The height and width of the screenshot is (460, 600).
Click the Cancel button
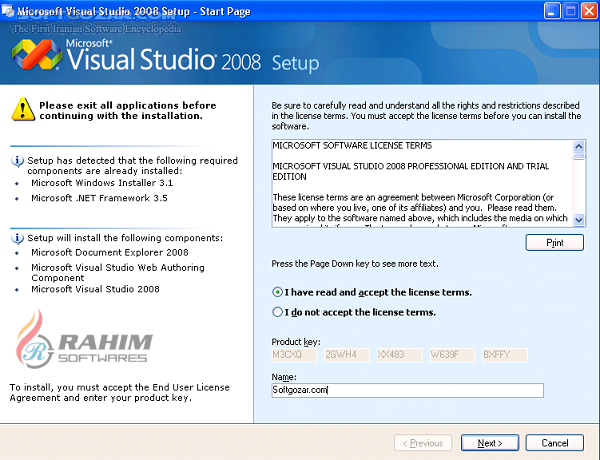tap(554, 443)
